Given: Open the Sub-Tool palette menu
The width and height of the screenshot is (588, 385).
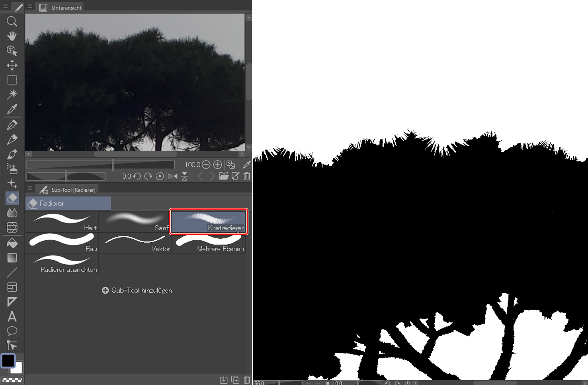Looking at the screenshot, I should (x=30, y=189).
